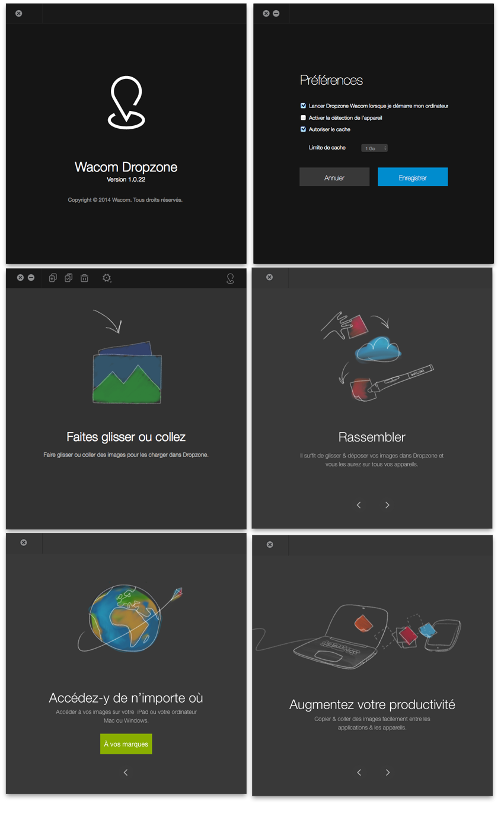Click the Dropzone pin logo in toolbar
The width and height of the screenshot is (504, 813).
pos(231,278)
